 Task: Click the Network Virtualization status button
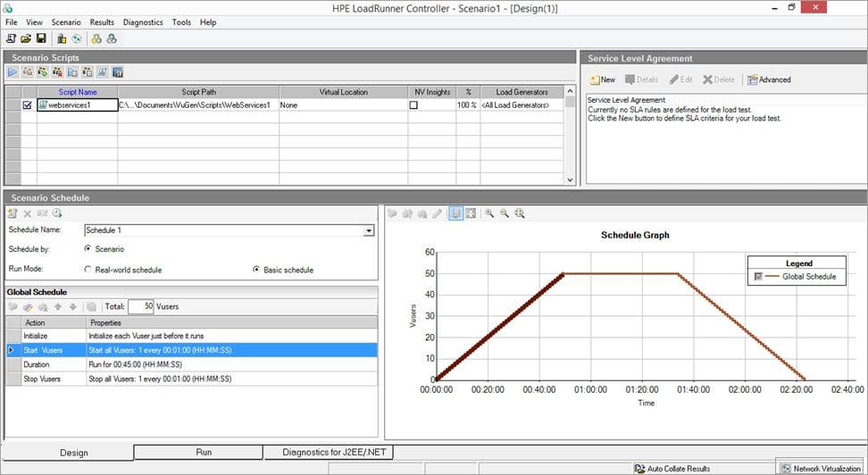tap(822, 469)
